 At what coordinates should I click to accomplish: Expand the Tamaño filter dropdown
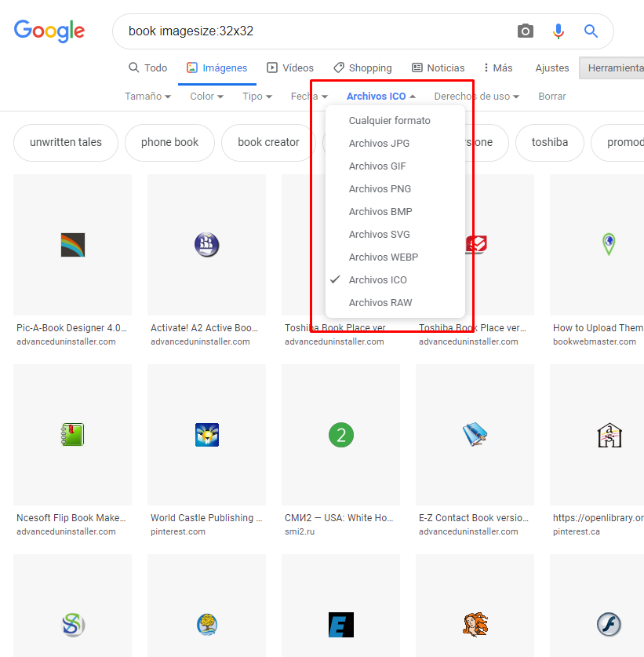147,97
